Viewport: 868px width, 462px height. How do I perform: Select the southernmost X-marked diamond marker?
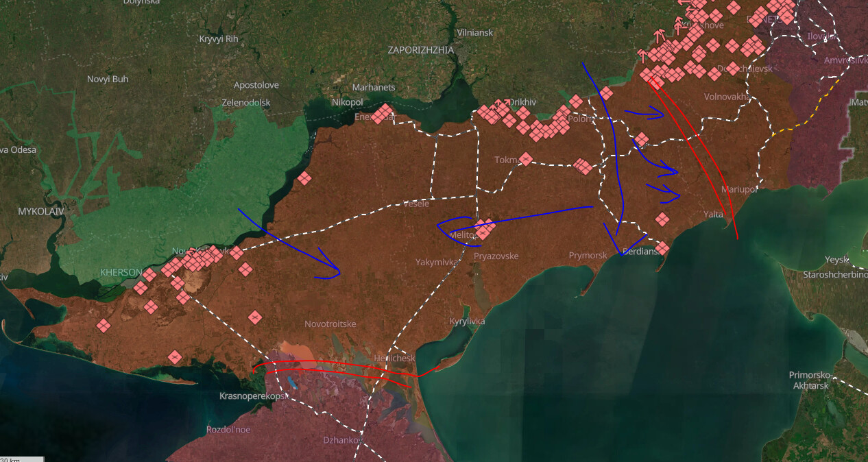pos(174,356)
